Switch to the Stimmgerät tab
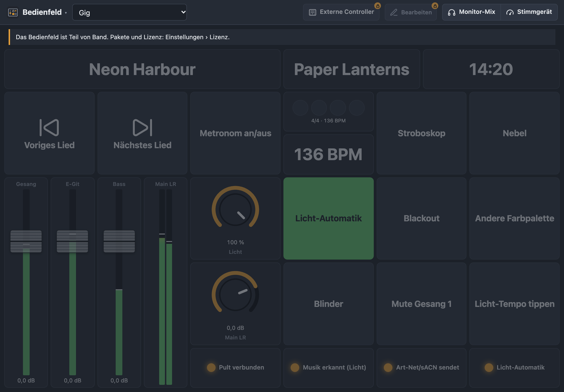 pos(529,12)
